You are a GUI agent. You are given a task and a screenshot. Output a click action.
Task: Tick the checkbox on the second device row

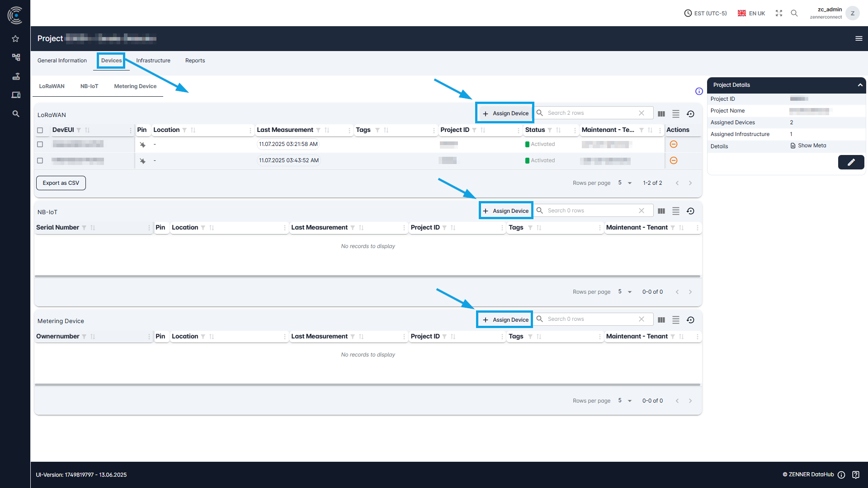click(40, 160)
